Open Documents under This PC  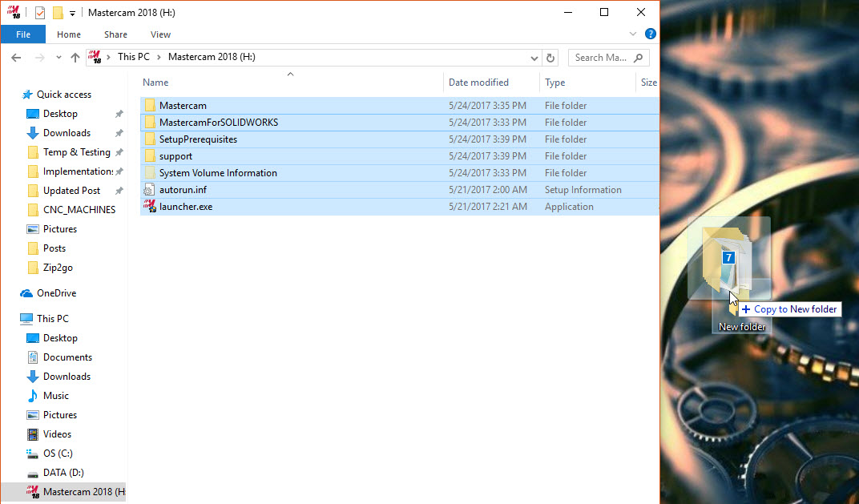(x=67, y=357)
